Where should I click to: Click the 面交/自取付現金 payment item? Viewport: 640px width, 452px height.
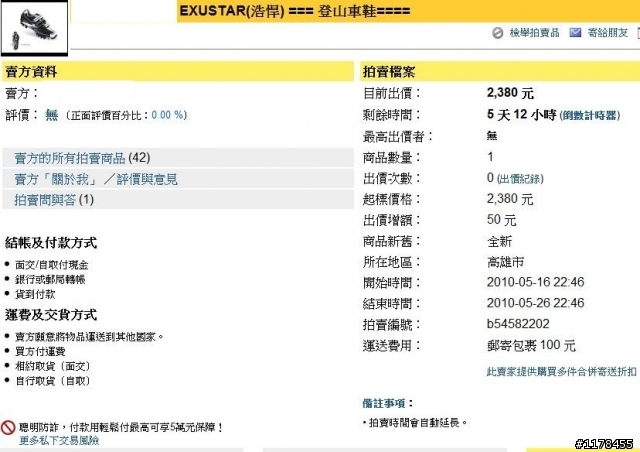(51, 265)
